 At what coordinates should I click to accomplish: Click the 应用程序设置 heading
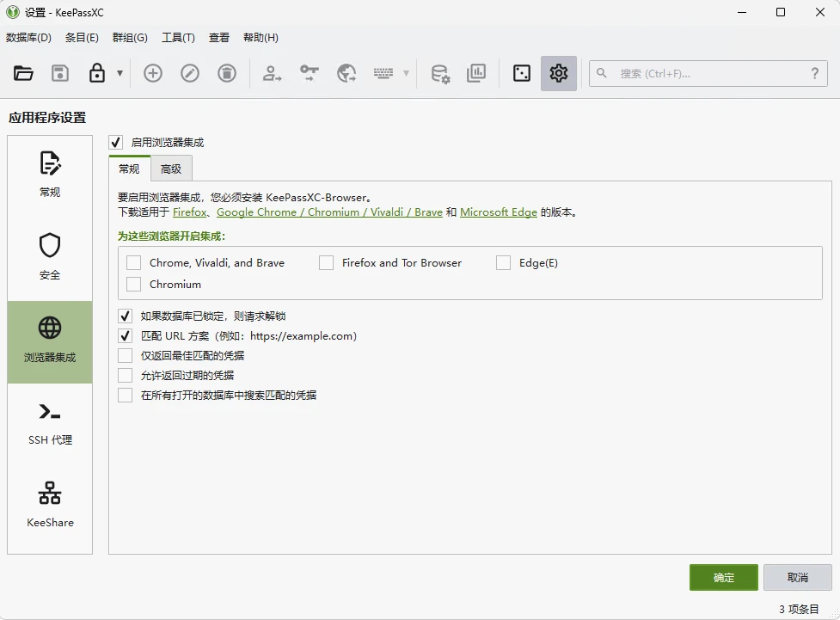(x=47, y=118)
